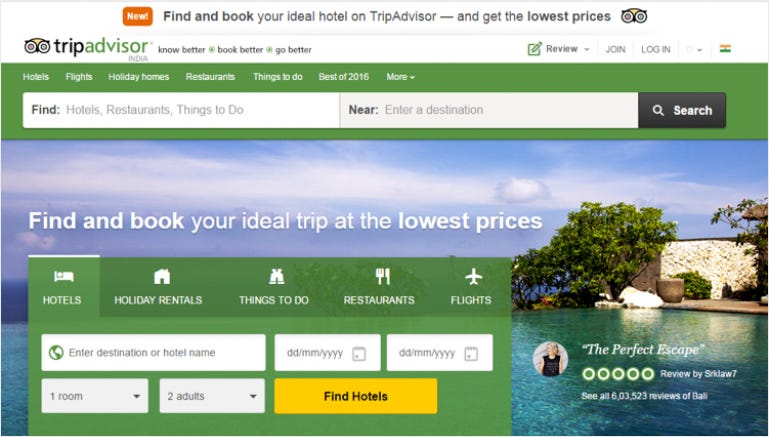This screenshot has width=769, height=437.
Task: Open the 2 adults dropdown
Action: (212, 396)
